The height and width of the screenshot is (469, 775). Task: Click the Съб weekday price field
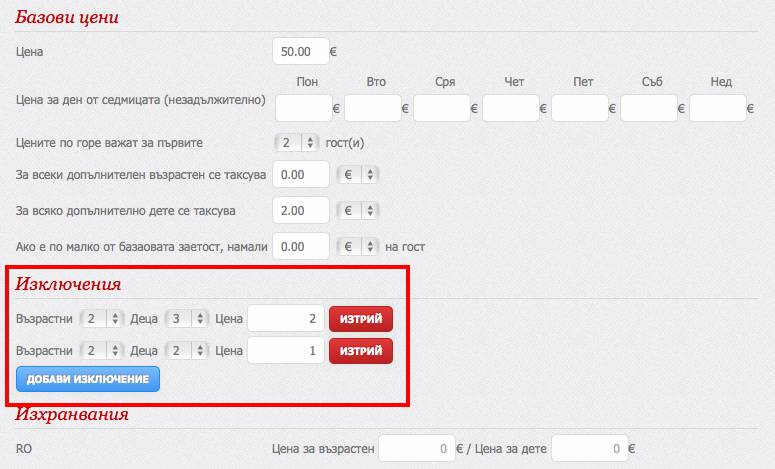tap(648, 108)
